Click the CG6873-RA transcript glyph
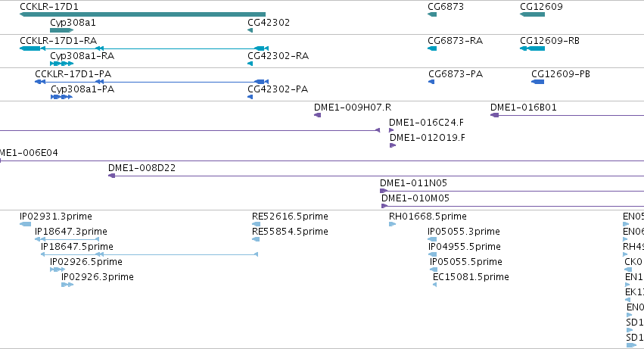The height and width of the screenshot is (349, 644). (432, 48)
